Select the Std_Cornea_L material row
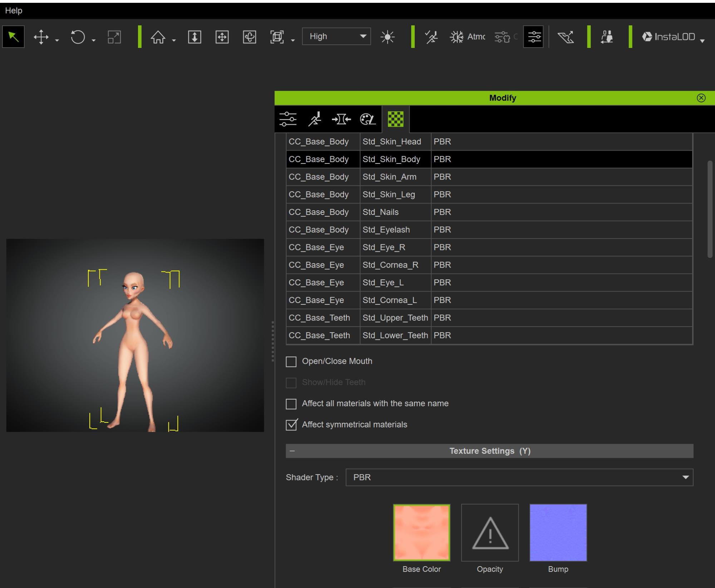The image size is (715, 588). (x=489, y=300)
